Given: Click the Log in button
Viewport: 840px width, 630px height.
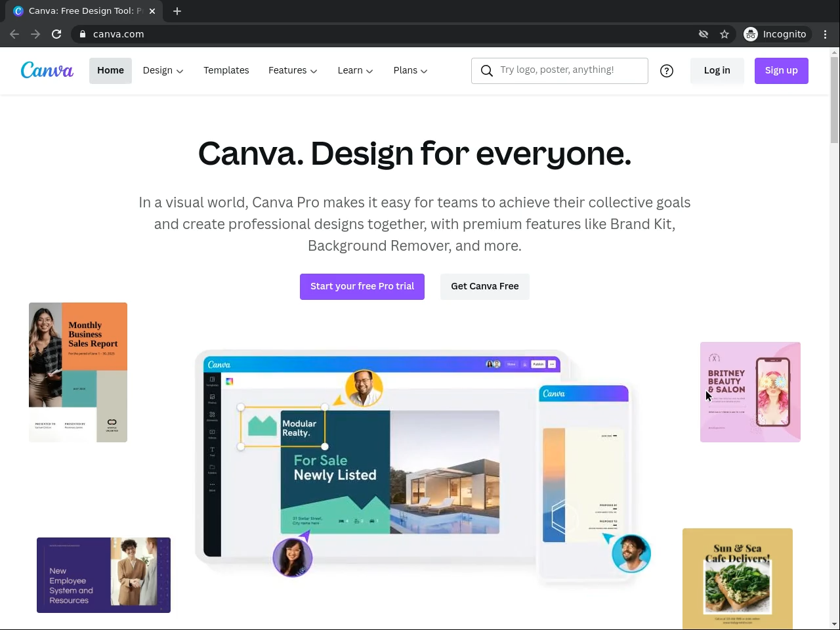Looking at the screenshot, I should pyautogui.click(x=717, y=71).
